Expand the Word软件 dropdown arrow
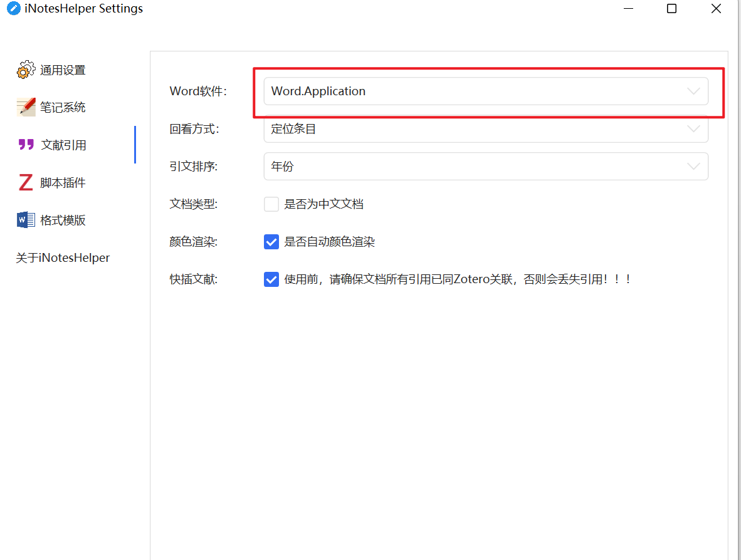This screenshot has height=560, width=741. pos(693,91)
